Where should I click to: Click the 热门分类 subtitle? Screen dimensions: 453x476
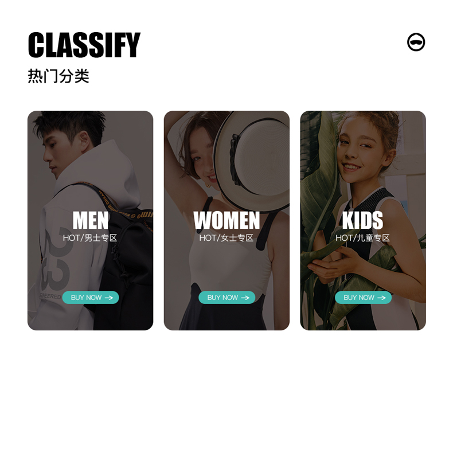coord(58,76)
